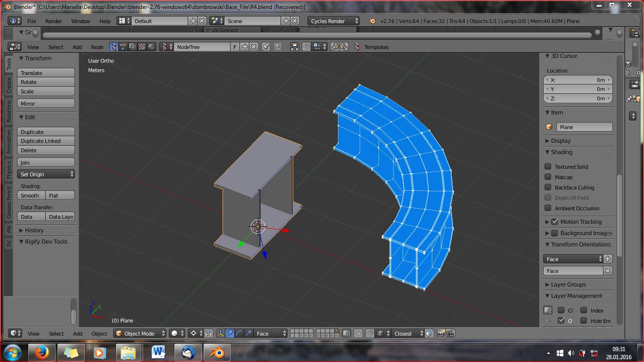Delete the Face transform orientation
Screen dimensions: 644x362
tap(608, 271)
